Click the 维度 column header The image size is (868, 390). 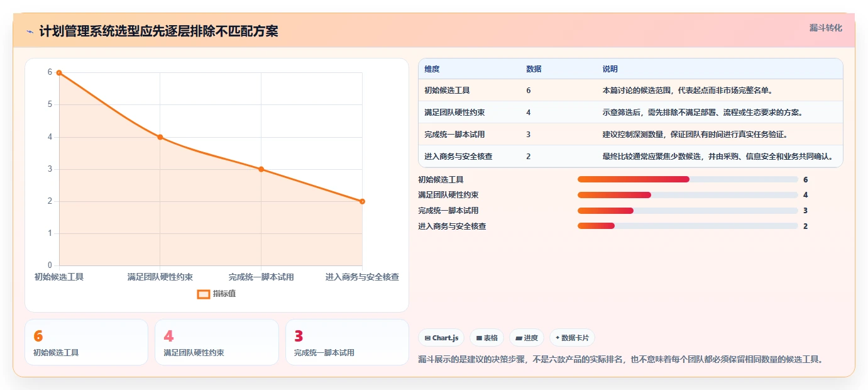pos(432,69)
